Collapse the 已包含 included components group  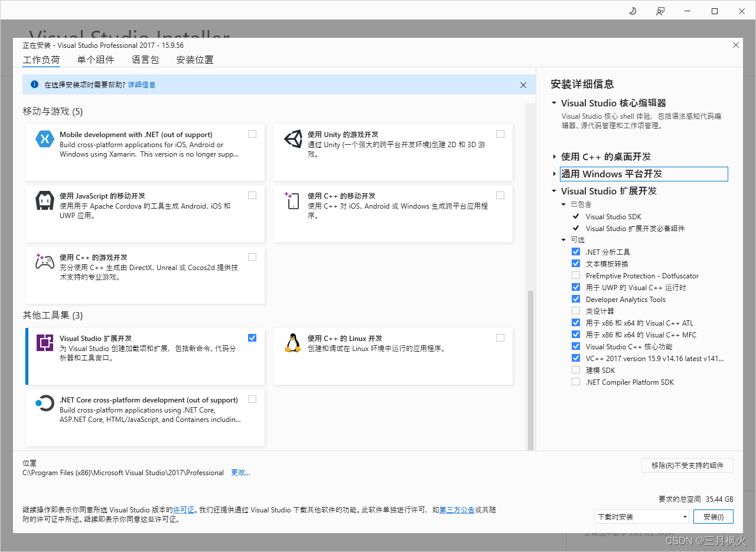563,204
